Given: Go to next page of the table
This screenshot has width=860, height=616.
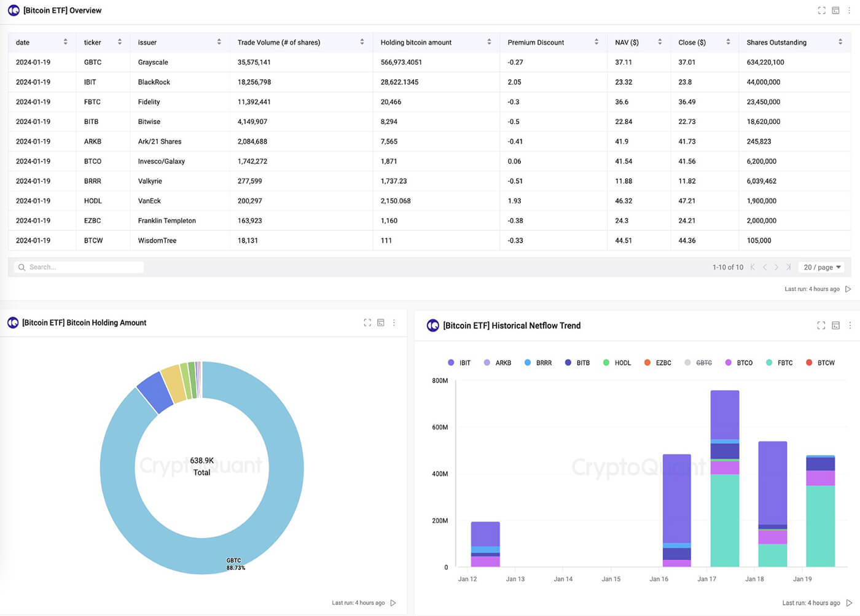Looking at the screenshot, I should pos(776,267).
